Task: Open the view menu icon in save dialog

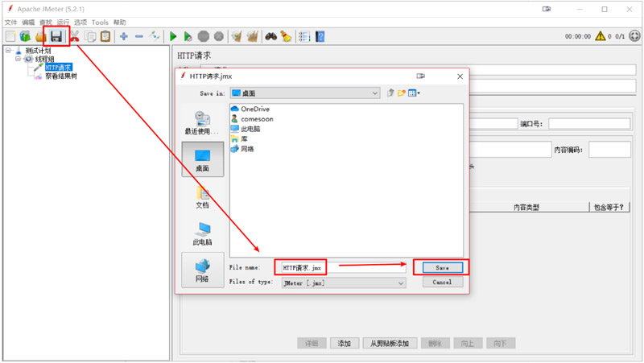Action: tap(414, 93)
